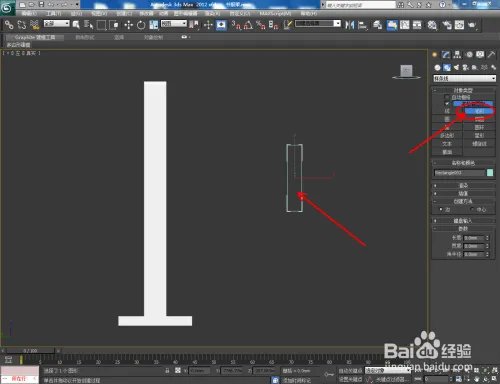
Task: Open the Material Editor
Action: (x=432, y=25)
